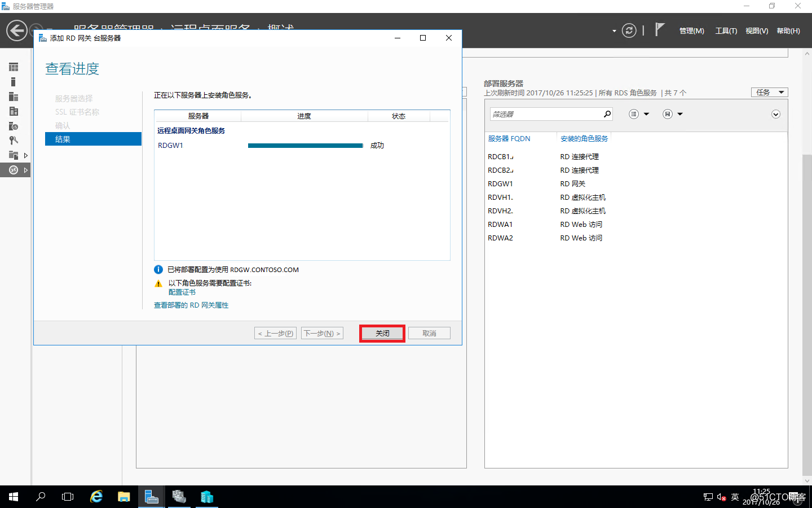812x508 pixels.
Task: Open the Dashboard icon in the left sidebar
Action: [14, 67]
